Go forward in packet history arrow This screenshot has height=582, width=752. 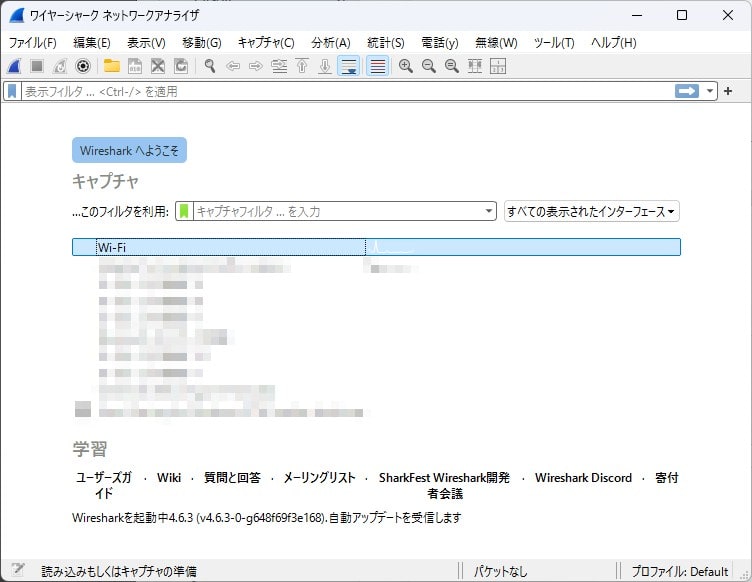pos(256,66)
